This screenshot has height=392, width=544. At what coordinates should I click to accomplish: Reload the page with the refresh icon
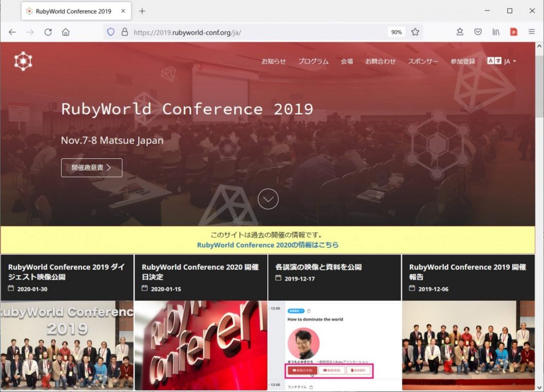(x=48, y=32)
